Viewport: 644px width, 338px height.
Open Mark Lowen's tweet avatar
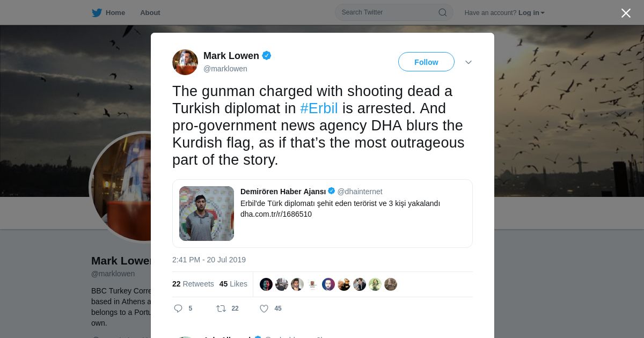[185, 62]
